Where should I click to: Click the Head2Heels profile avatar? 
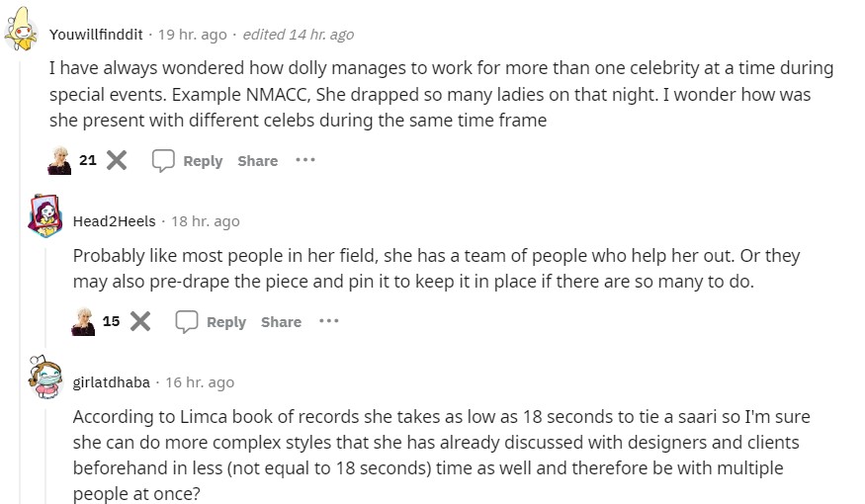point(45,214)
